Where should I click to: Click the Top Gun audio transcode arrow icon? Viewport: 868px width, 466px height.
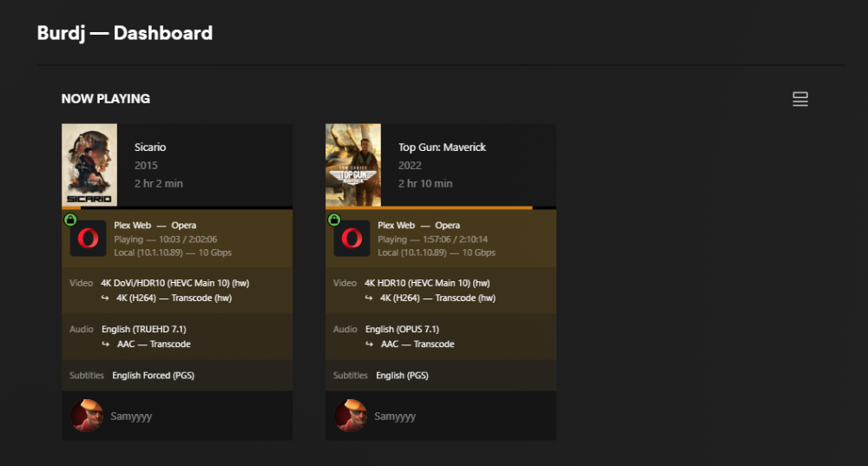369,344
